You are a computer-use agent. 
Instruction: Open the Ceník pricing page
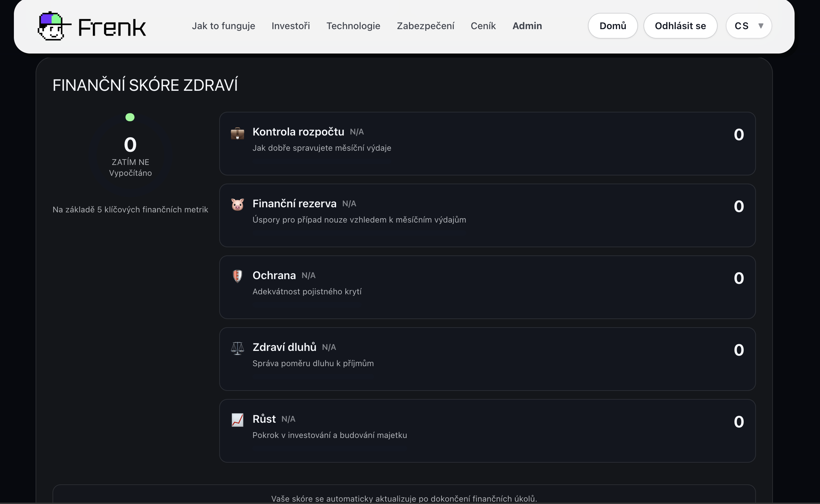(x=483, y=26)
